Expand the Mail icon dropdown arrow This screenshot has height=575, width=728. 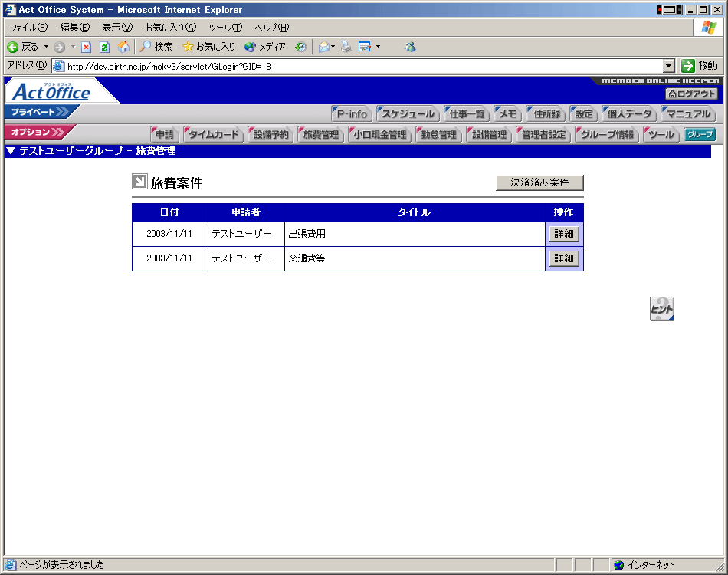(x=333, y=47)
